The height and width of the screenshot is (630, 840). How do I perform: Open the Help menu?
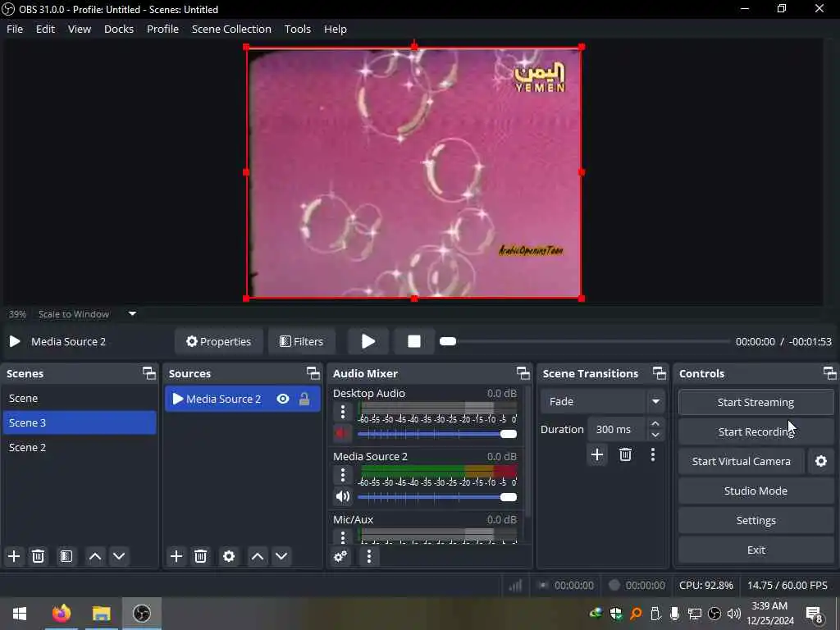click(x=335, y=29)
